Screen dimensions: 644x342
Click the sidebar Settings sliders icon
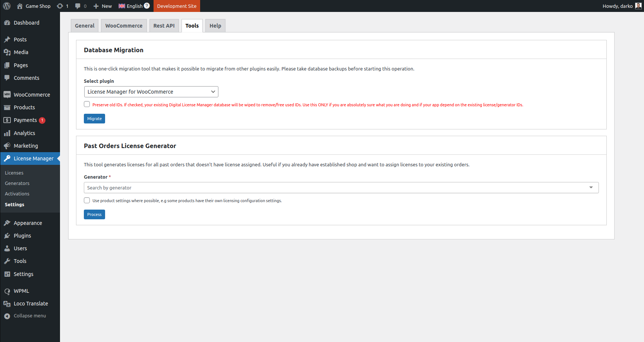7,274
